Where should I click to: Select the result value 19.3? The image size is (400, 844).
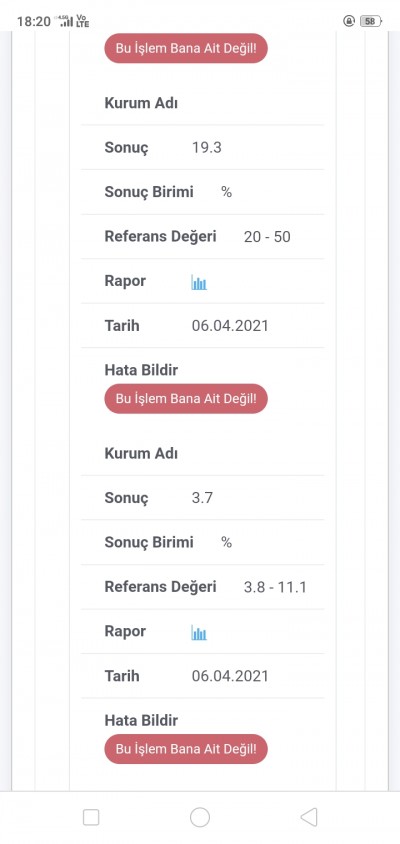pos(207,148)
